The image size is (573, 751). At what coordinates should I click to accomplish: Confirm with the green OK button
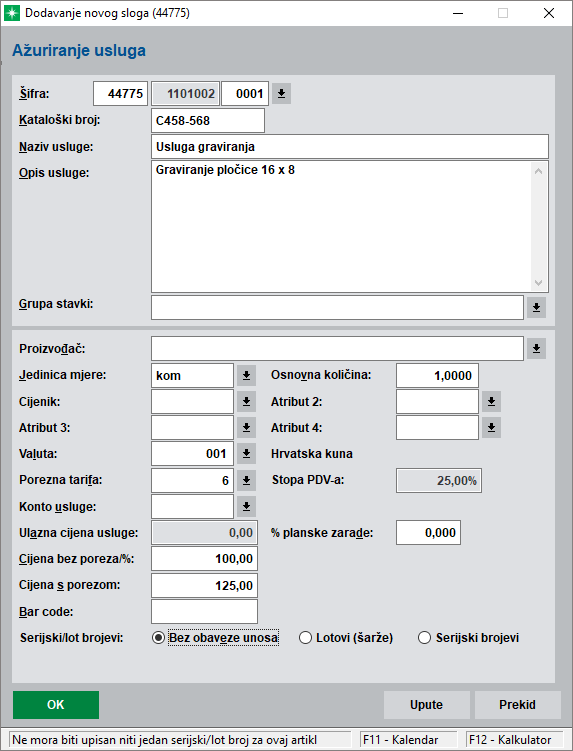56,705
